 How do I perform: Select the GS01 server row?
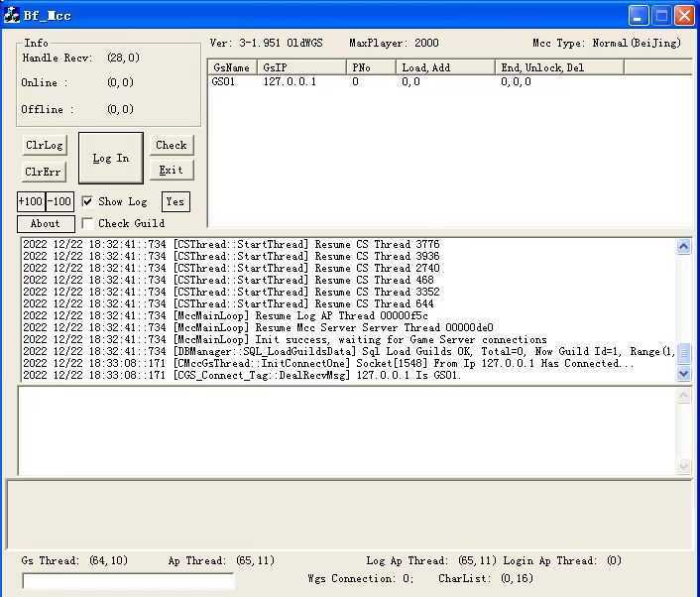[x=224, y=82]
